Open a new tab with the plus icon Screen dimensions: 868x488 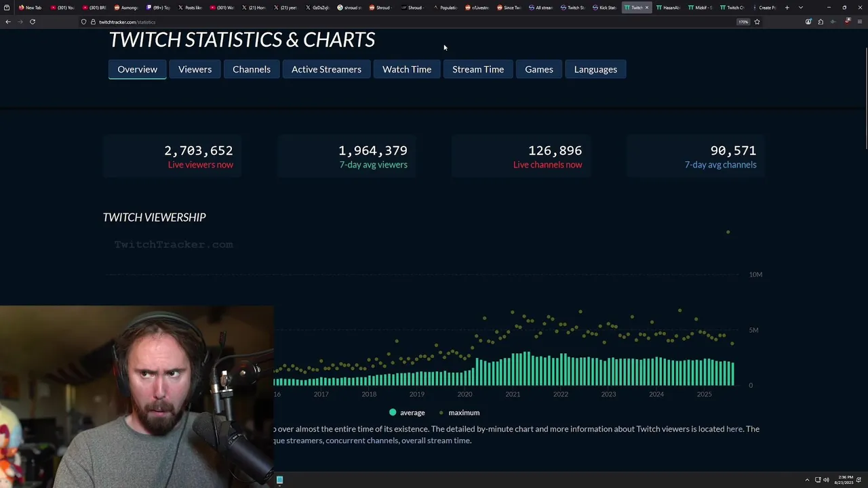coord(787,7)
